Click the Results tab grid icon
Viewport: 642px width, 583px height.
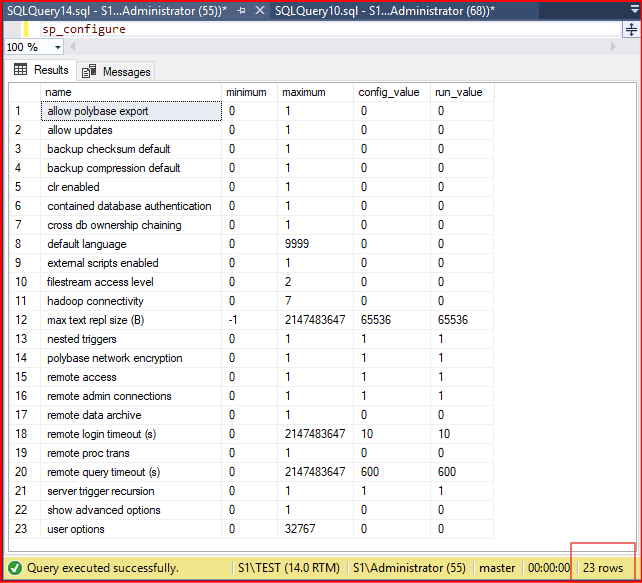click(20, 70)
